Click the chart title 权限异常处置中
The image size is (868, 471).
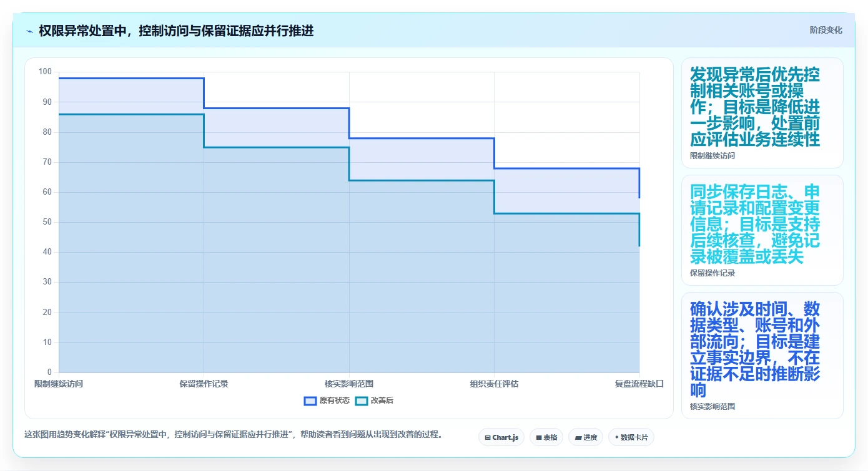pyautogui.click(x=176, y=31)
